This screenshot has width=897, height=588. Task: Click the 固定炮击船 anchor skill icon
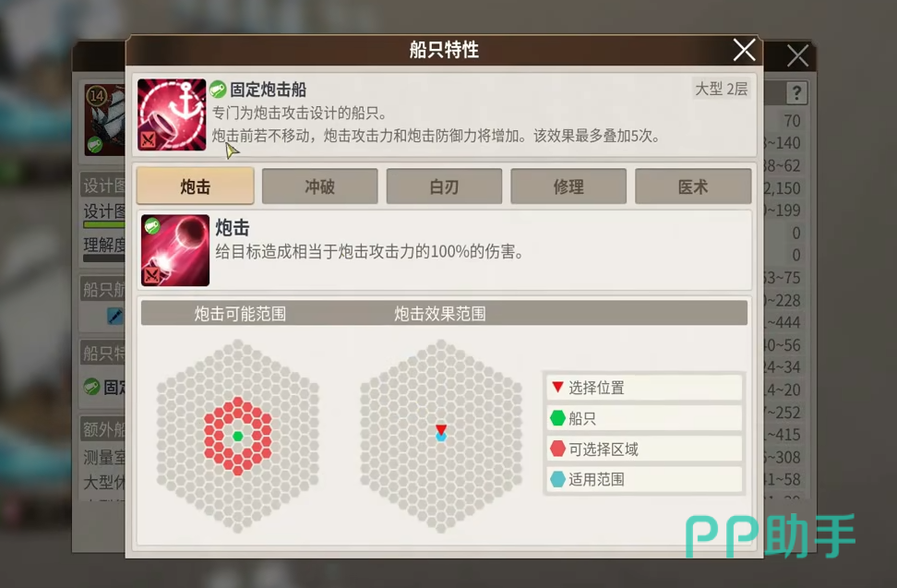[x=172, y=115]
